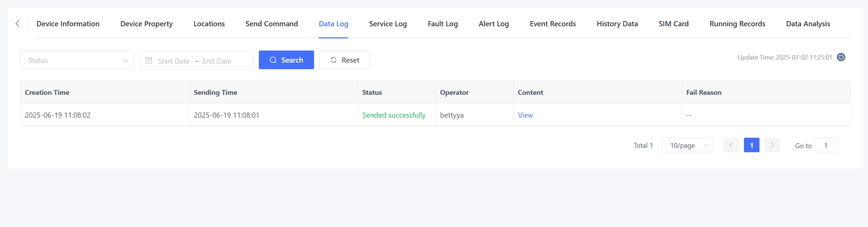Switch to the Service Log tab
This screenshot has height=227, width=868.
coord(388,24)
